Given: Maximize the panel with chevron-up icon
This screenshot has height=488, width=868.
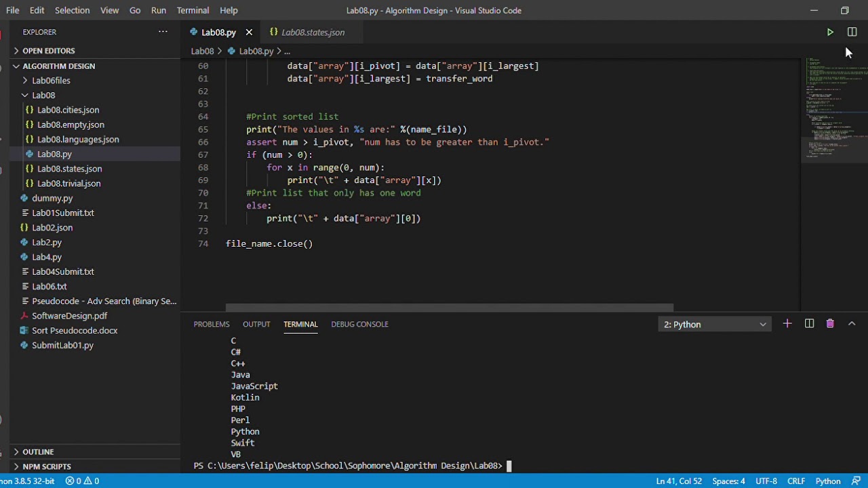Looking at the screenshot, I should tap(852, 324).
